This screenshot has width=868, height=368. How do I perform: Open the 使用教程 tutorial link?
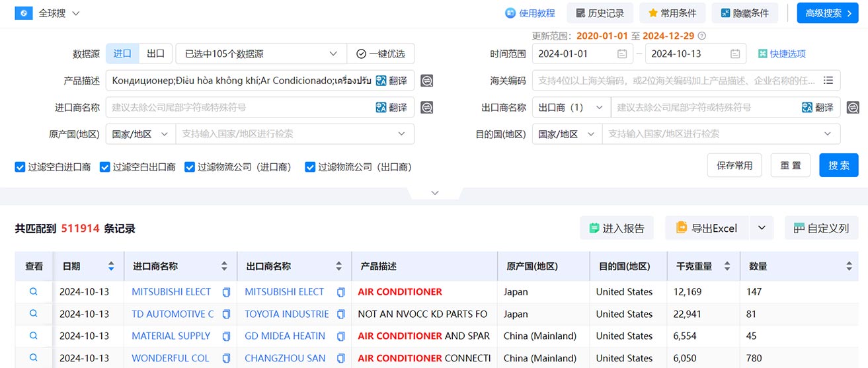point(530,13)
